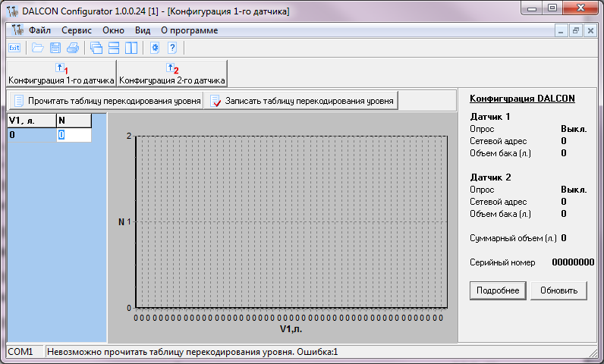Click the Exit toolbar icon
This screenshot has height=364, width=604.
[x=14, y=48]
